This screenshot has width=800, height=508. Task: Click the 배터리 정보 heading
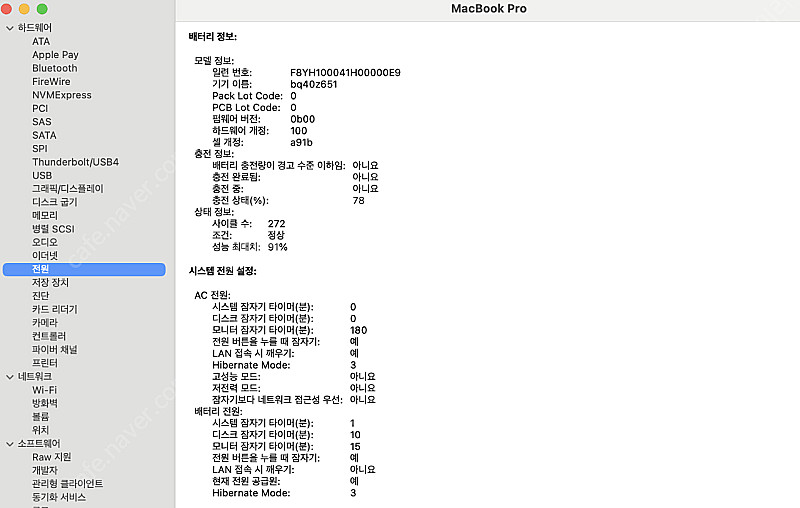click(213, 37)
